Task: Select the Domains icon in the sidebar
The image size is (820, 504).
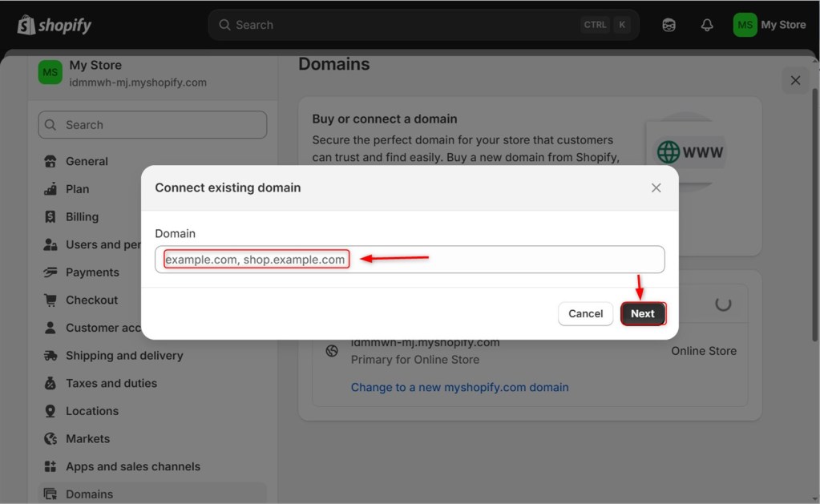Action: click(49, 494)
